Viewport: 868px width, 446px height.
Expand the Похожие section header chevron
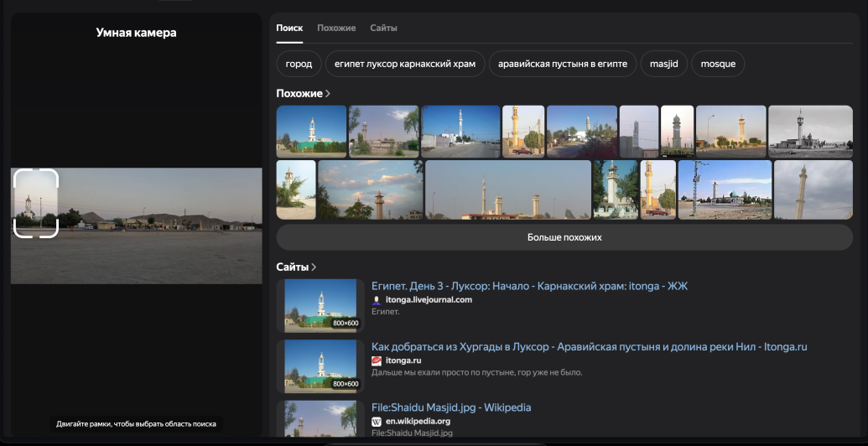328,94
